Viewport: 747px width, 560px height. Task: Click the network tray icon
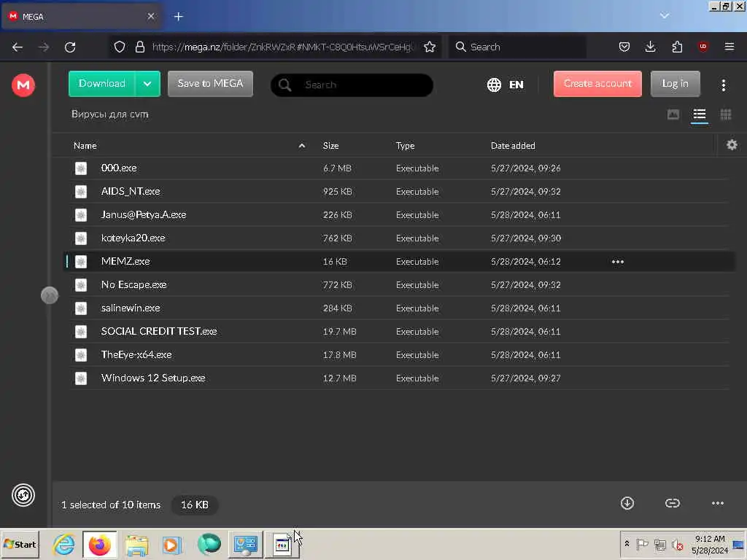(x=659, y=544)
